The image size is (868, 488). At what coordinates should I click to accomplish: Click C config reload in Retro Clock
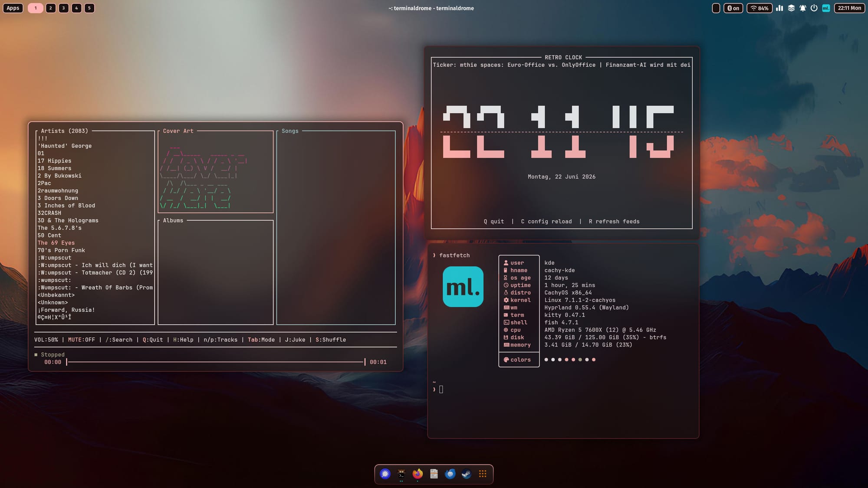coord(546,222)
